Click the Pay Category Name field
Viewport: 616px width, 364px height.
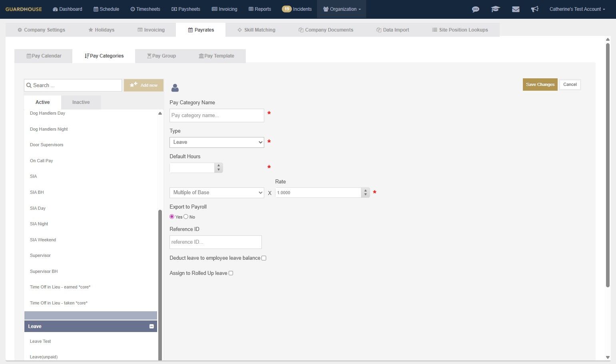click(217, 115)
